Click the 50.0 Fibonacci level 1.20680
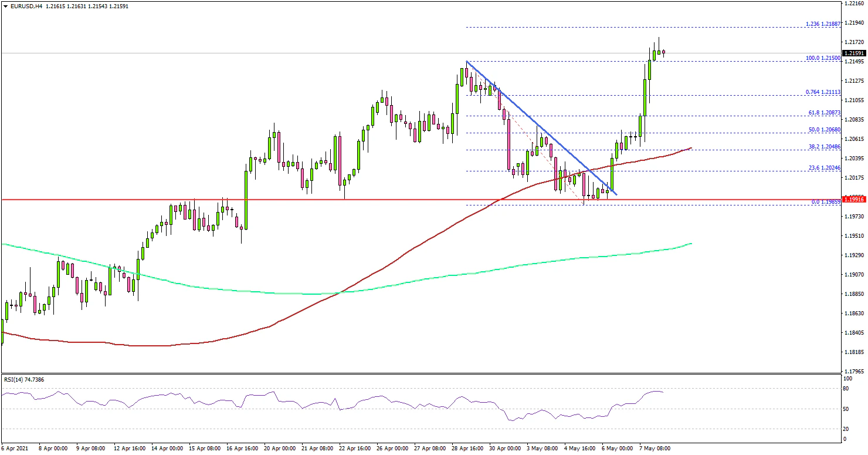868x455 pixels. pyautogui.click(x=824, y=129)
